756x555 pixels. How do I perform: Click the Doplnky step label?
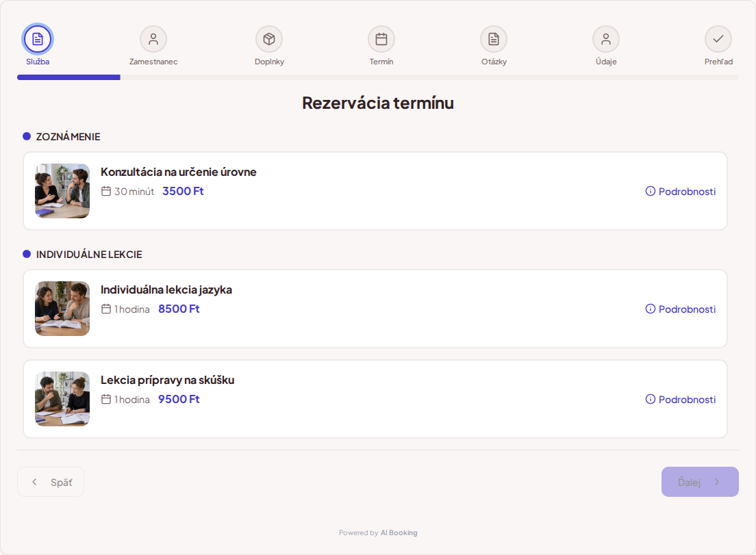click(x=269, y=62)
